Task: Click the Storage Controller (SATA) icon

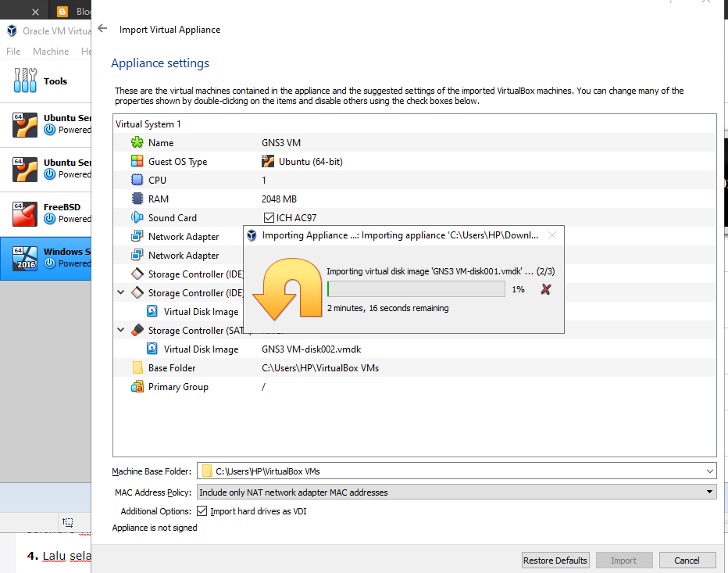Action: click(x=137, y=330)
